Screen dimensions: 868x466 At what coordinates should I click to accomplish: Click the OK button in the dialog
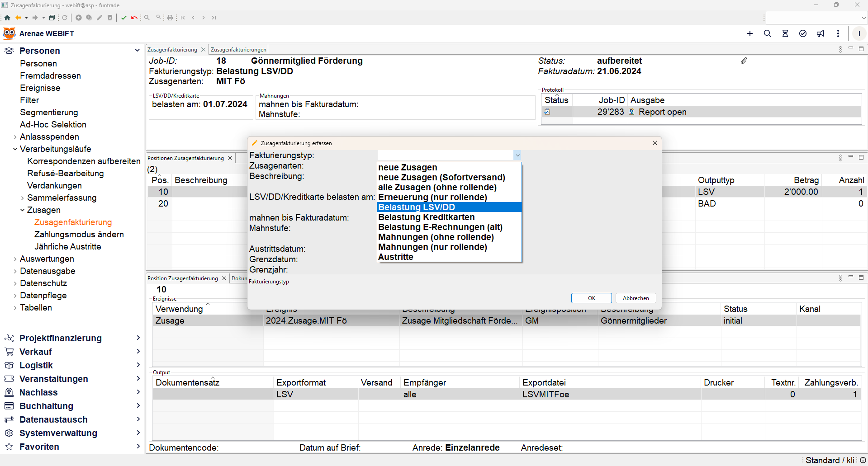591,298
